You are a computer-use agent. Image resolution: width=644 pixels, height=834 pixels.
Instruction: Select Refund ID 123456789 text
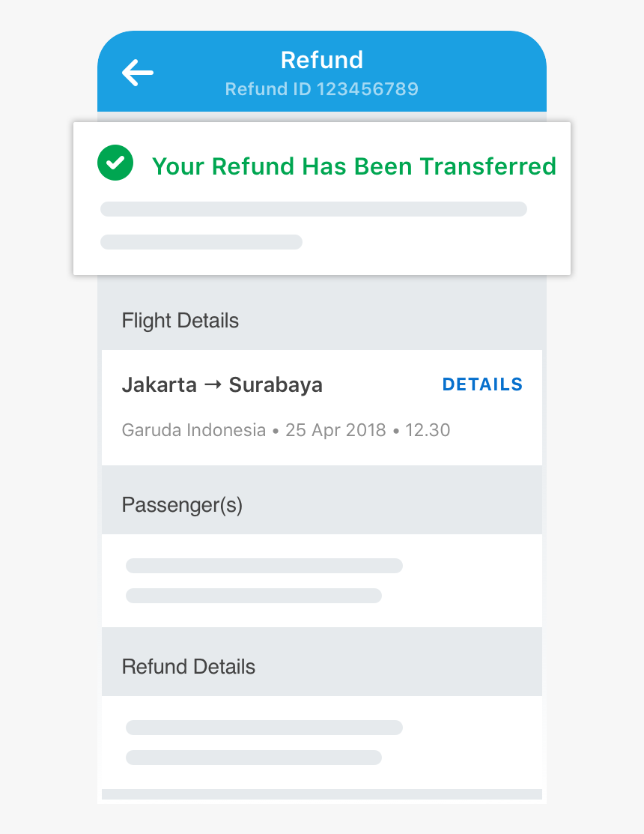(322, 89)
